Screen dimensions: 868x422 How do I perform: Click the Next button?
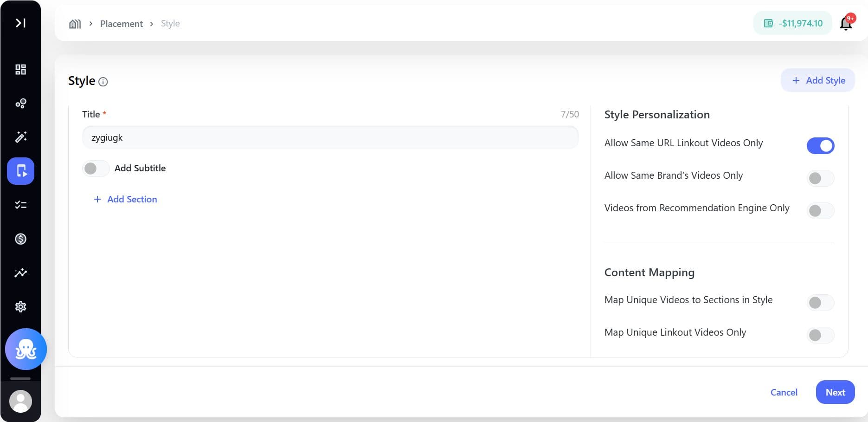point(835,392)
